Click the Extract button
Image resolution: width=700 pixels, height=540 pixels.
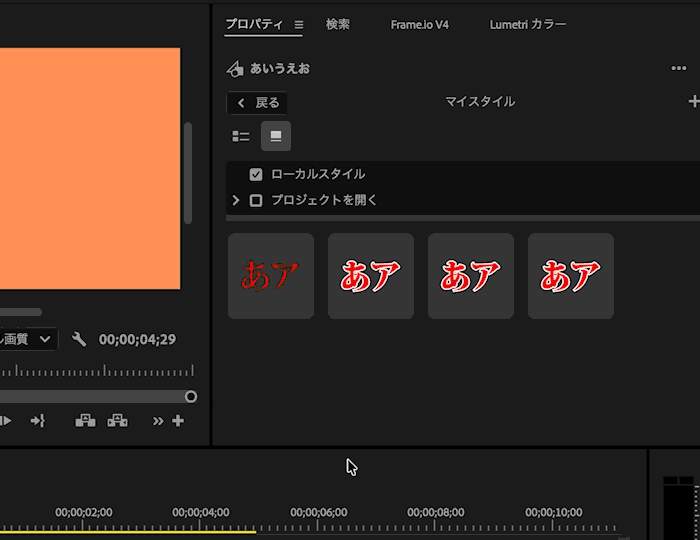pos(117,421)
